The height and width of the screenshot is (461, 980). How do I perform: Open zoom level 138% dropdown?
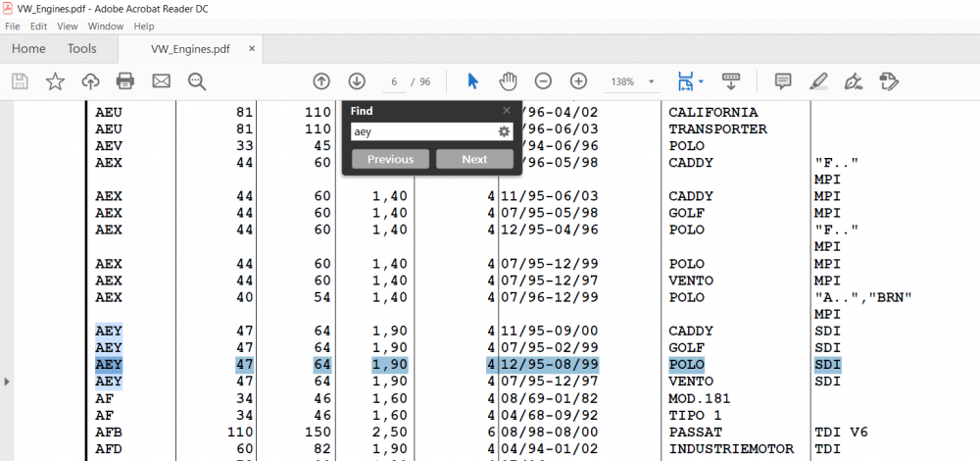652,81
